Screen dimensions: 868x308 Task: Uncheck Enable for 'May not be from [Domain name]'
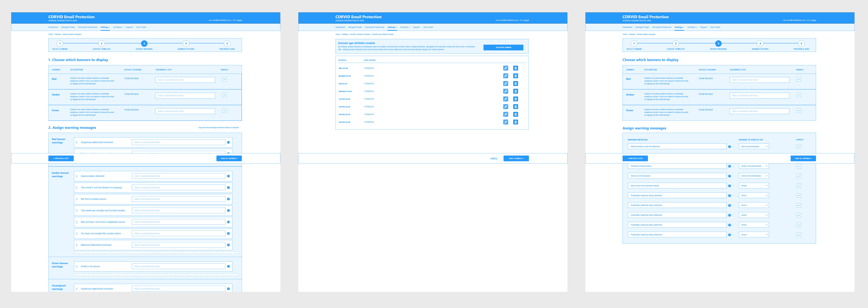[x=799, y=186]
